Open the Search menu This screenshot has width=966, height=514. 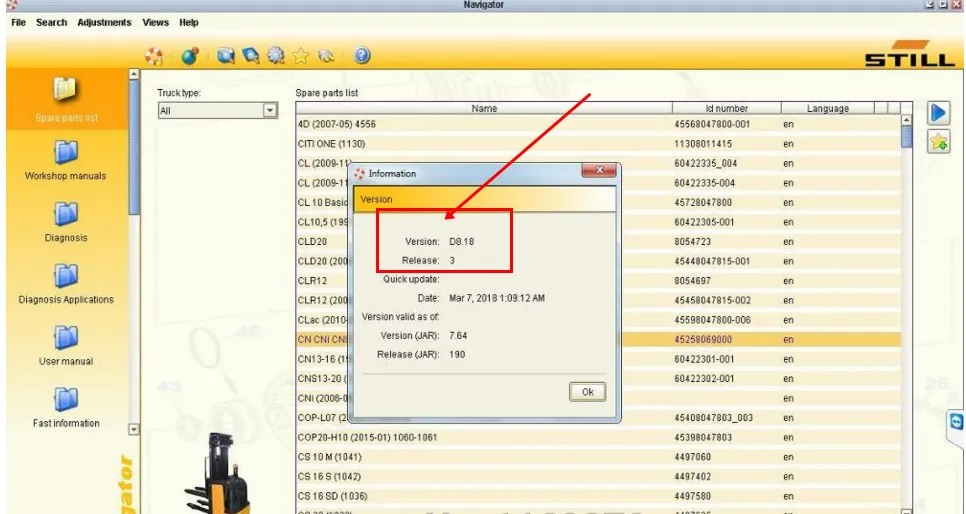pos(51,22)
